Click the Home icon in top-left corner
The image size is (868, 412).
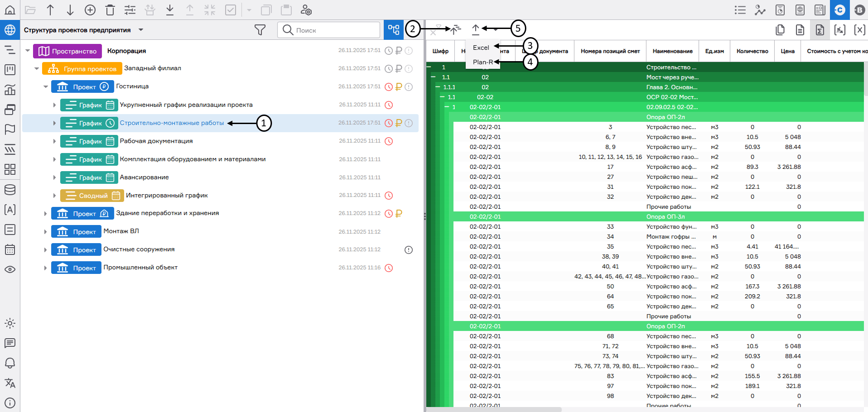coord(10,10)
